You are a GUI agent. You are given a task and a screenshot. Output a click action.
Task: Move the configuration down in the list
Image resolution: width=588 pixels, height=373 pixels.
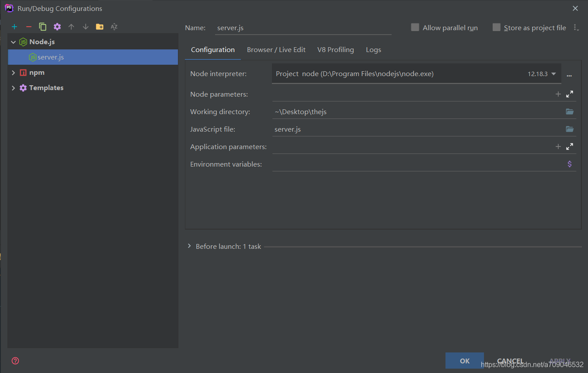[86, 27]
